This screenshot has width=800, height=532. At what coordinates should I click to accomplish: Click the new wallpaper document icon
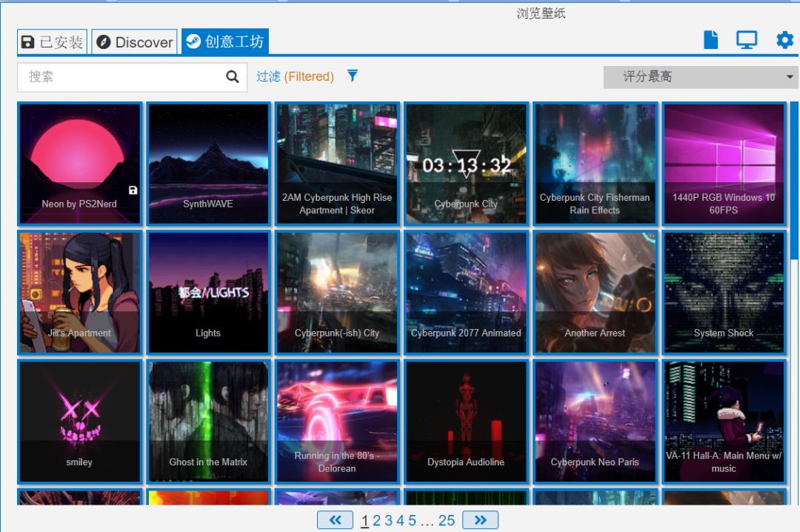click(710, 39)
